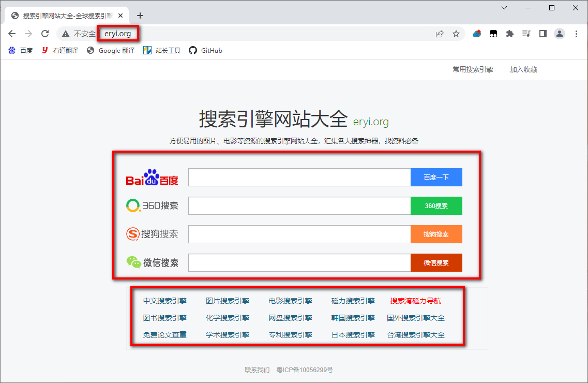
Task: Bookmark this page with the star icon
Action: click(456, 34)
